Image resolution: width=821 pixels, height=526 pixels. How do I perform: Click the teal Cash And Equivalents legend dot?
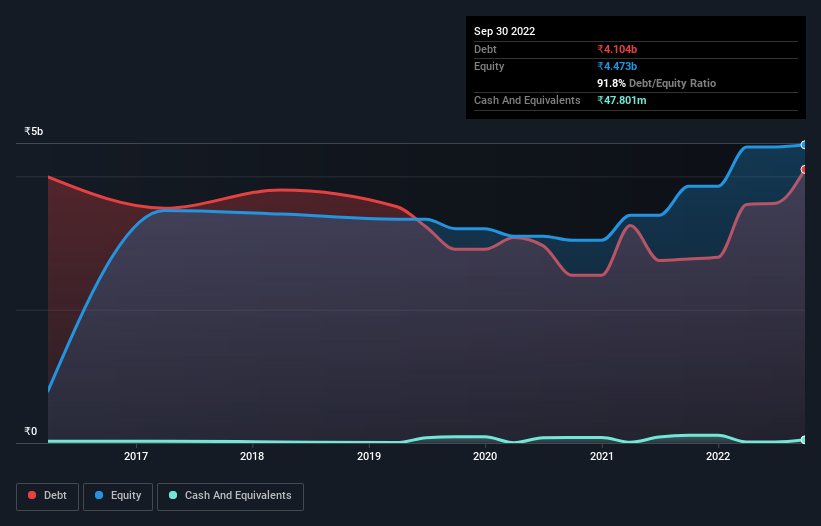coord(173,495)
